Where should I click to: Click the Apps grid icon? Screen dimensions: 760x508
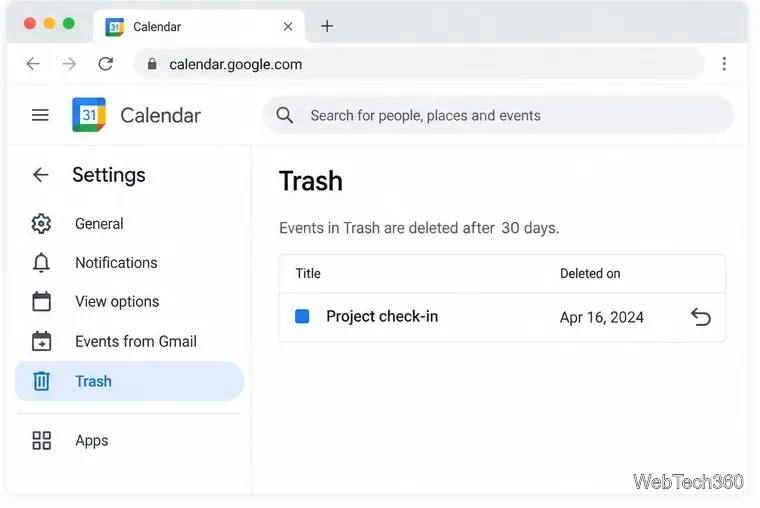pos(41,441)
